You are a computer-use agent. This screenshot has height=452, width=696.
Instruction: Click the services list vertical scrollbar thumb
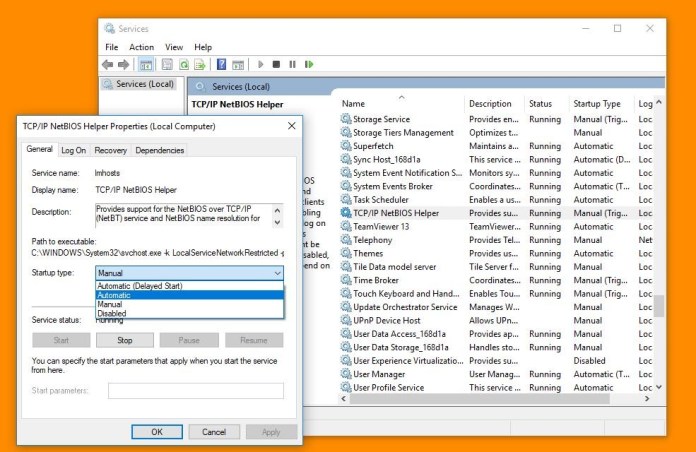pyautogui.click(x=659, y=306)
